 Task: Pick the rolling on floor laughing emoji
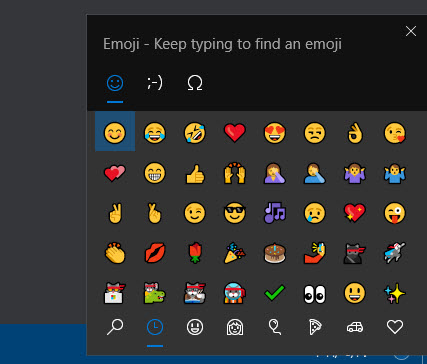click(195, 132)
